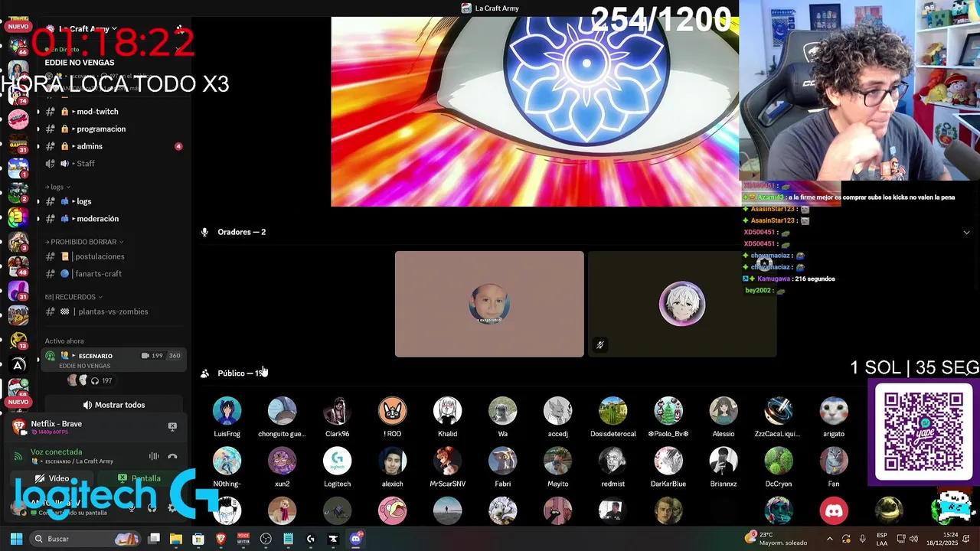Screen dimensions: 980x551
Task: Open the ESCENARIO stage in Activo ahora
Action: [113, 360]
